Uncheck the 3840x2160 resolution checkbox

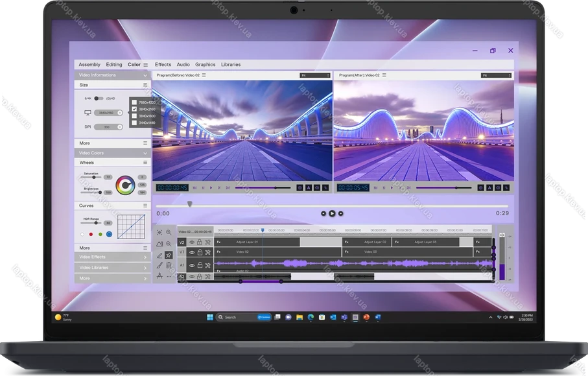(134, 109)
